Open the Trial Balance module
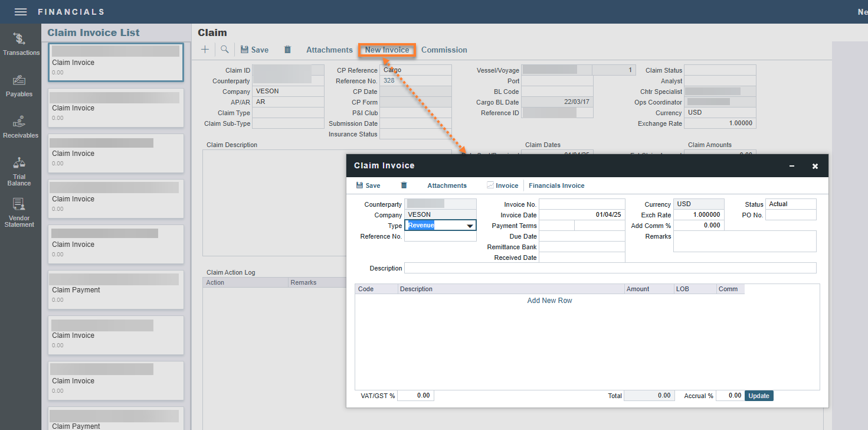Image resolution: width=868 pixels, height=430 pixels. click(x=19, y=171)
